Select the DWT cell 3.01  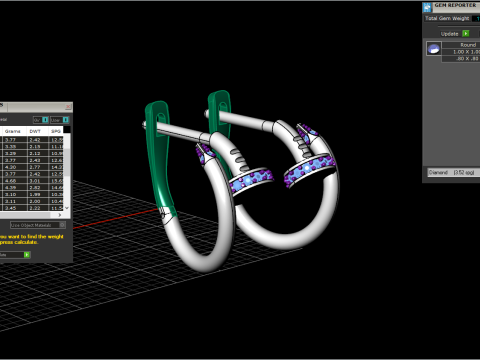point(38,181)
